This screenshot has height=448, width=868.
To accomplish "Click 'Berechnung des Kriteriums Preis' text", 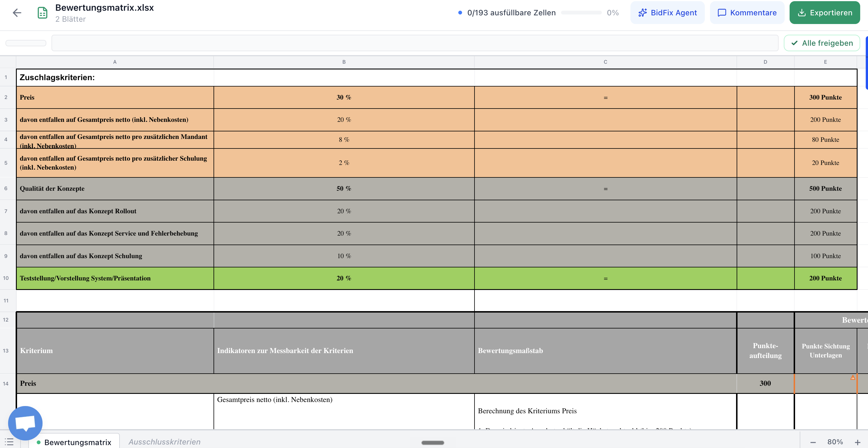I will coord(527,411).
